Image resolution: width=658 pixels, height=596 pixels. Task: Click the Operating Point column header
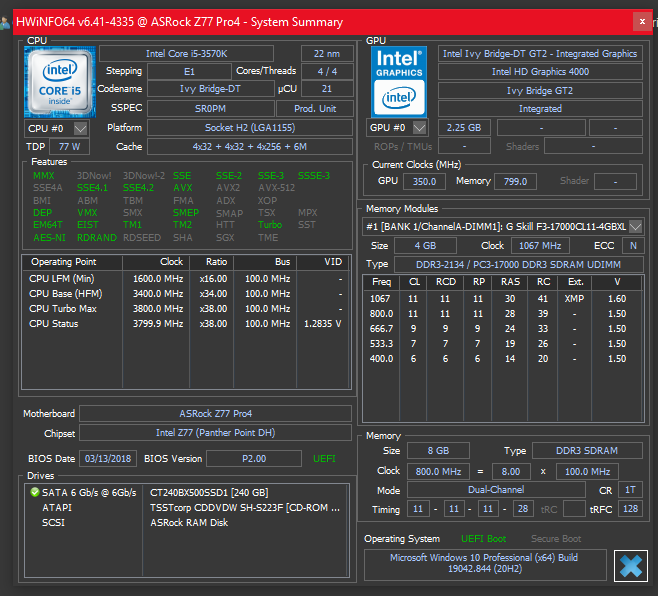pyautogui.click(x=72, y=262)
